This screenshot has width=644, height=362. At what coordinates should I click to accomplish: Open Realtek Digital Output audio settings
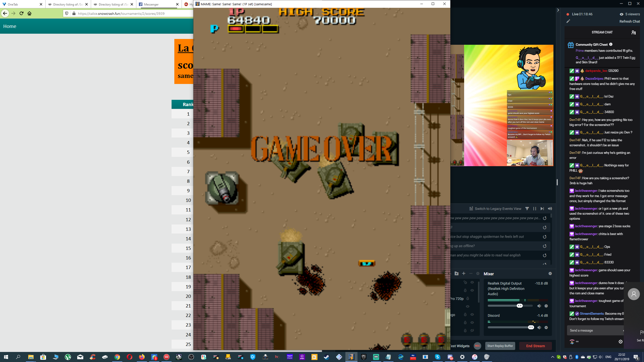546,306
